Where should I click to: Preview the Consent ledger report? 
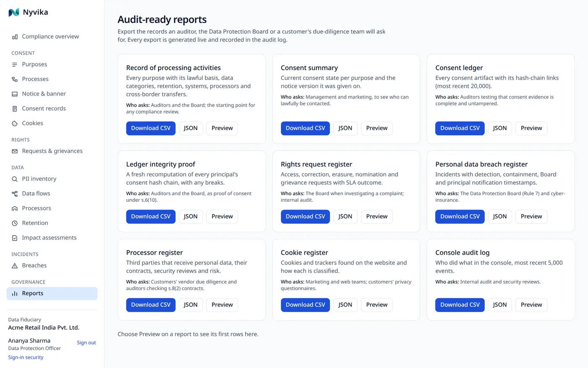[531, 128]
